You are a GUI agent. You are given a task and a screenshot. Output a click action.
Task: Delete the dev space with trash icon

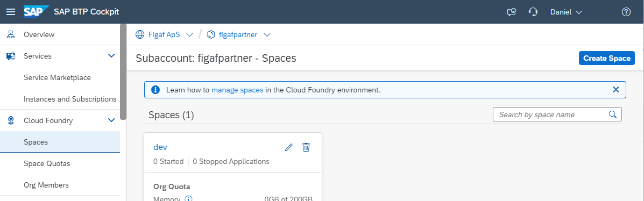[306, 147]
